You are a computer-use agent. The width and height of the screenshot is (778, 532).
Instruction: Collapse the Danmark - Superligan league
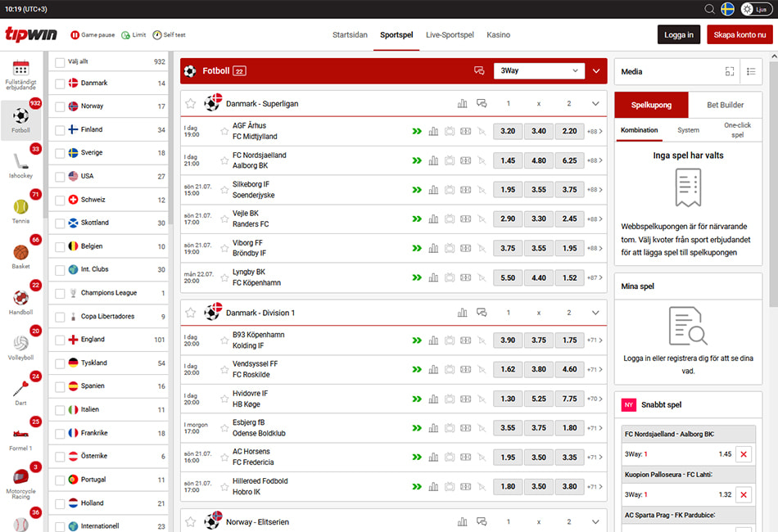pos(595,104)
